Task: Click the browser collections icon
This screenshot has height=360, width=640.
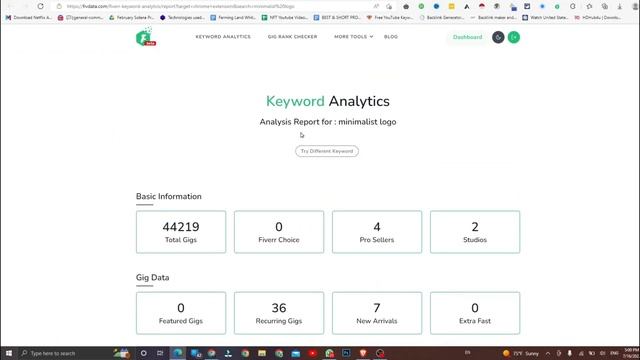Action: pyautogui.click(x=604, y=6)
